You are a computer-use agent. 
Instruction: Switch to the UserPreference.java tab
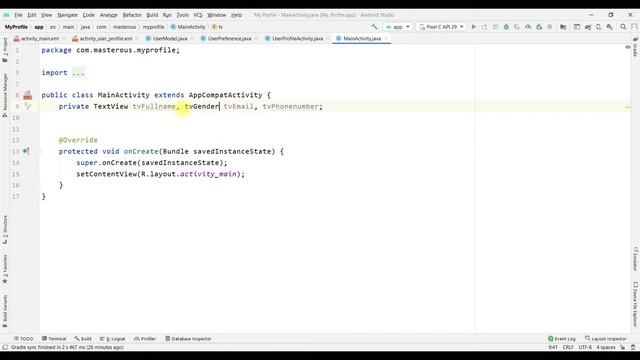click(229, 38)
